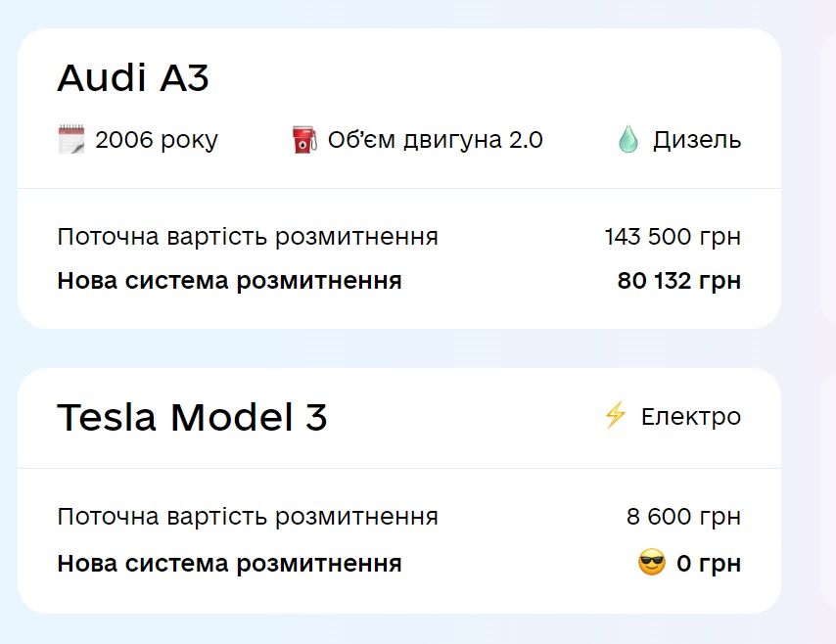Select the Audi A3 card title

pos(133,78)
